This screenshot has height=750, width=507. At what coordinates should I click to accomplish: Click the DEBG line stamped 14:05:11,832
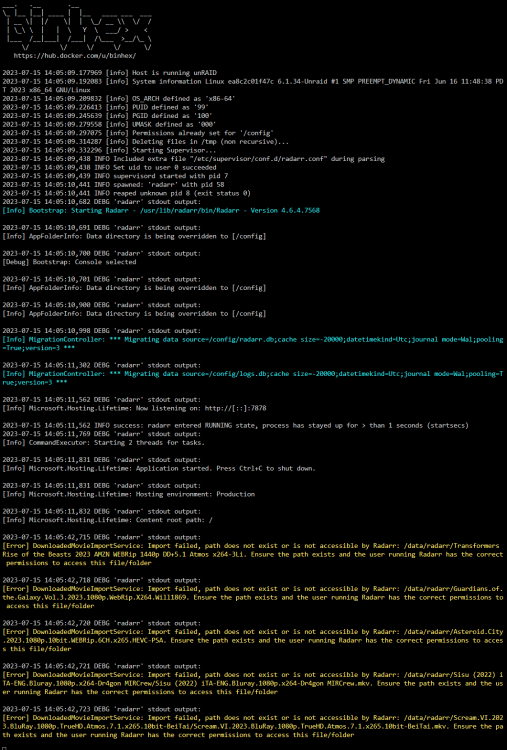pyautogui.click(x=101, y=512)
